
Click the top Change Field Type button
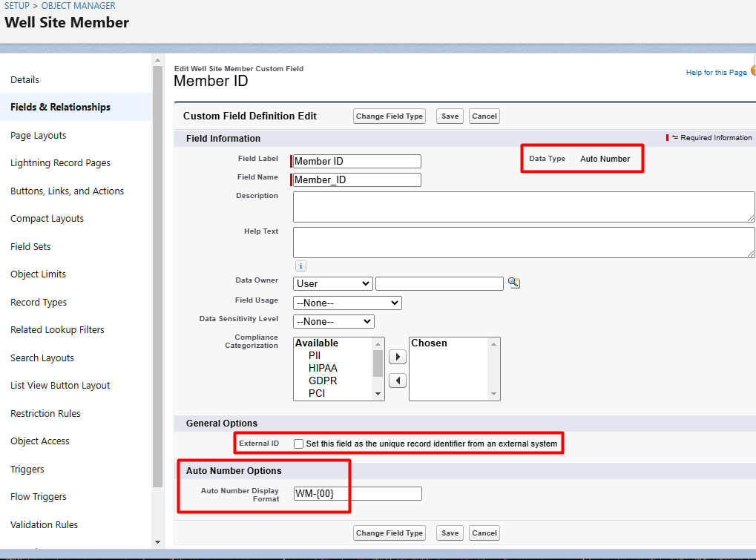pyautogui.click(x=389, y=116)
